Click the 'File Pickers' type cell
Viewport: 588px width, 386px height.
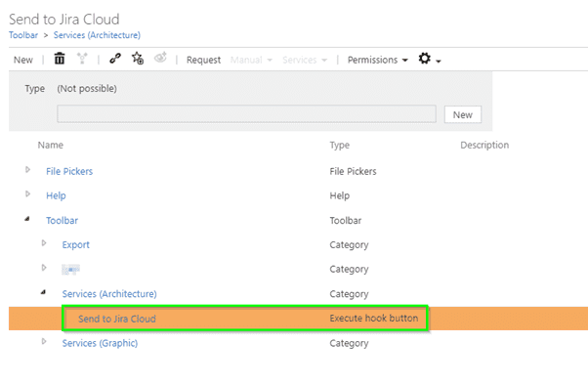[353, 171]
